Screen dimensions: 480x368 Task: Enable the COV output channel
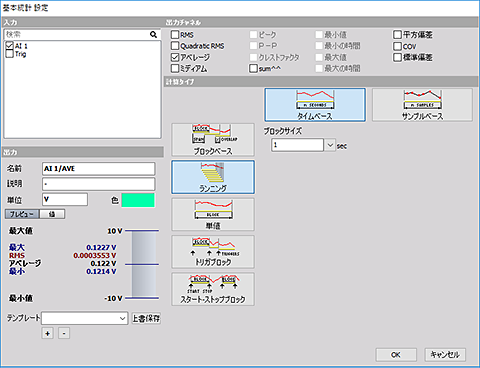point(397,46)
